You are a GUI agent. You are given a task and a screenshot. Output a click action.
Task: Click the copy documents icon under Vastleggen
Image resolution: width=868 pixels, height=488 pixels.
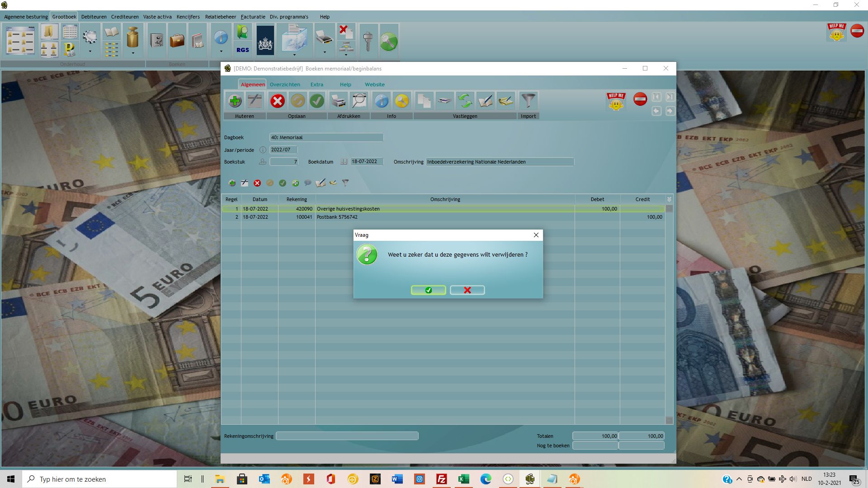424,101
